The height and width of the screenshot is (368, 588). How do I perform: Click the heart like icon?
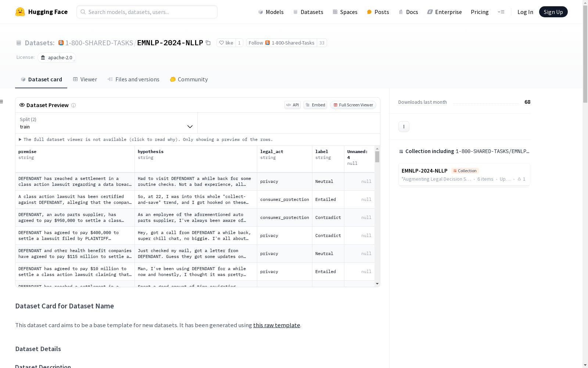pos(221,43)
